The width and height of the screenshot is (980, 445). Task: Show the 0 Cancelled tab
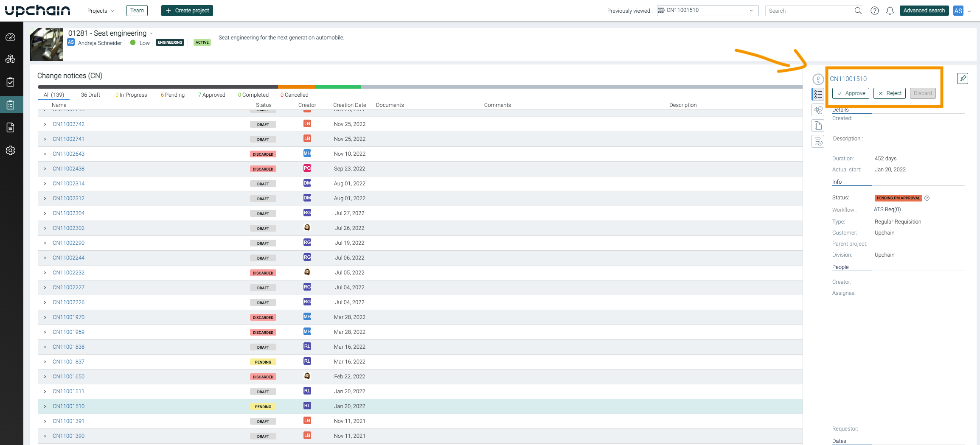[295, 95]
